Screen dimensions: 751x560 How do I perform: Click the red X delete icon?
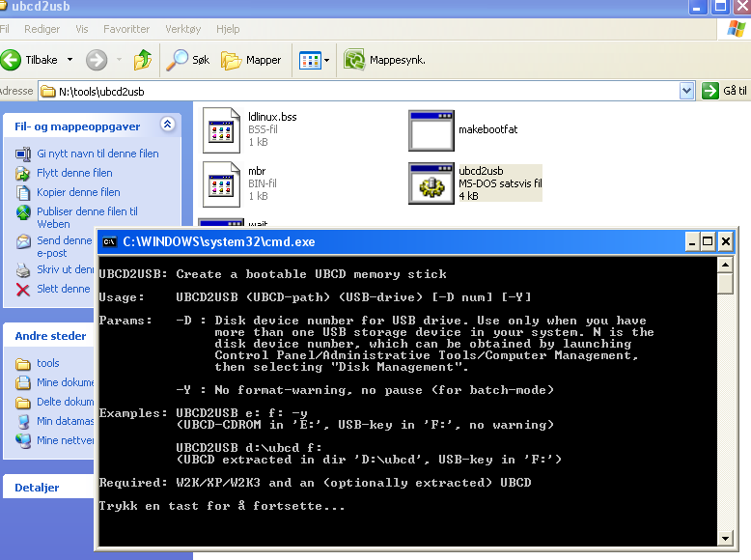(x=23, y=290)
